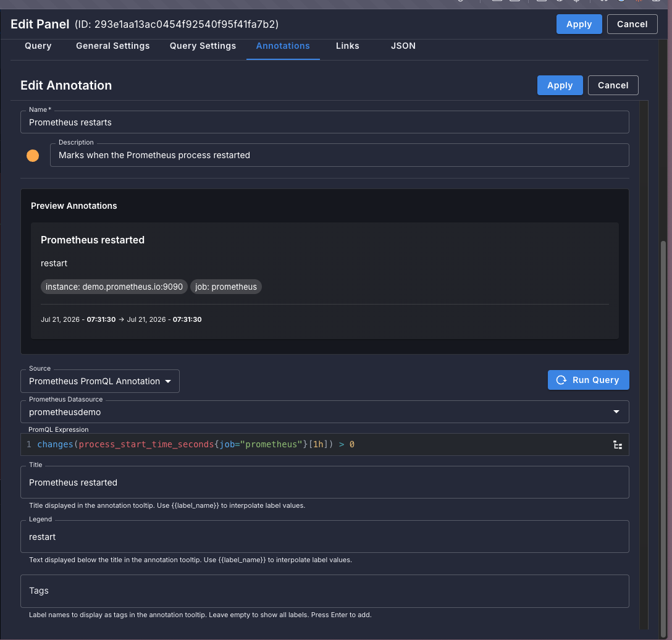Click the panel ID text in header
Viewport: 672px width, 640px height.
point(177,25)
